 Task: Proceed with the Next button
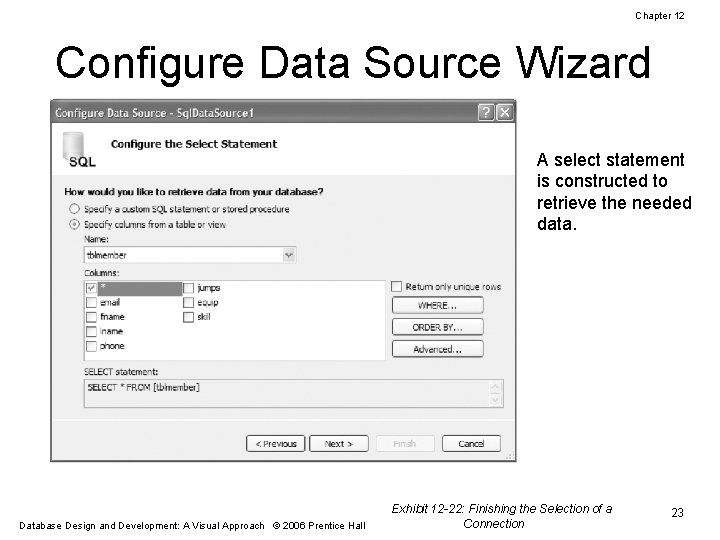click(x=339, y=444)
